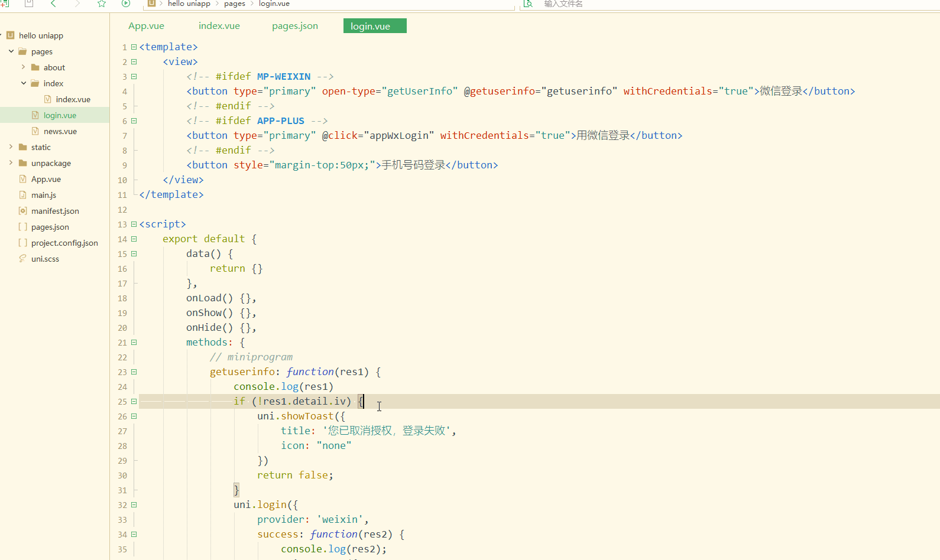The image size is (940, 560).
Task: Click the star bookmark icon
Action: coord(102,3)
